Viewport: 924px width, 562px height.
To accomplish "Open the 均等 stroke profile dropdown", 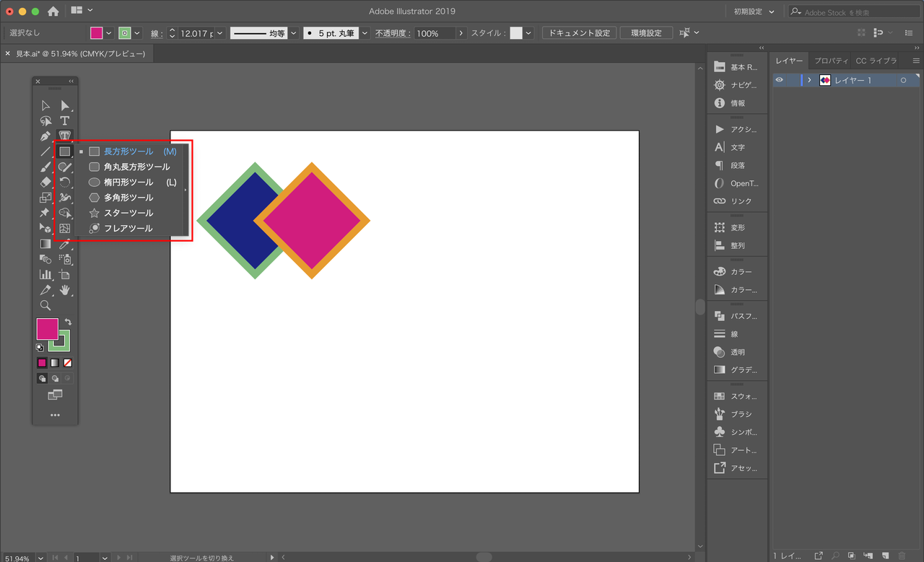I will point(293,33).
